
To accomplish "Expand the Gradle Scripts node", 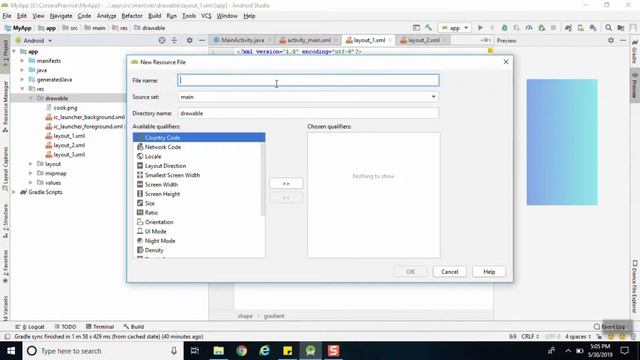I will pyautogui.click(x=14, y=192).
